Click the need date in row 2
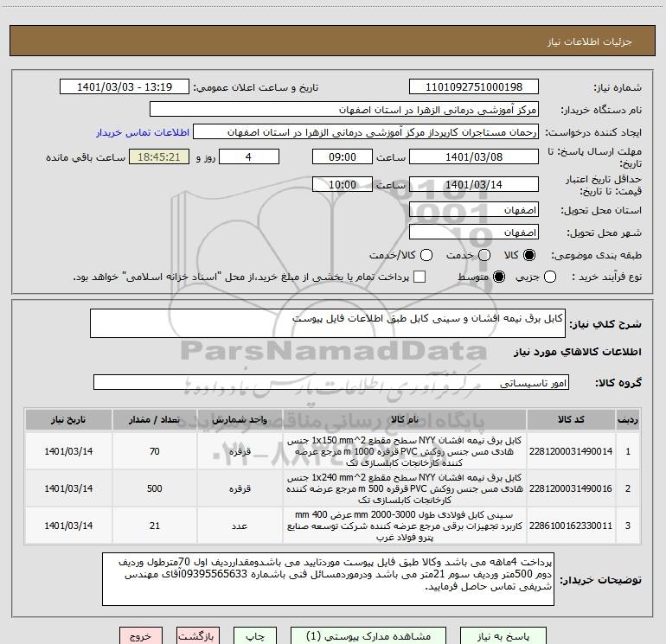 [x=68, y=488]
